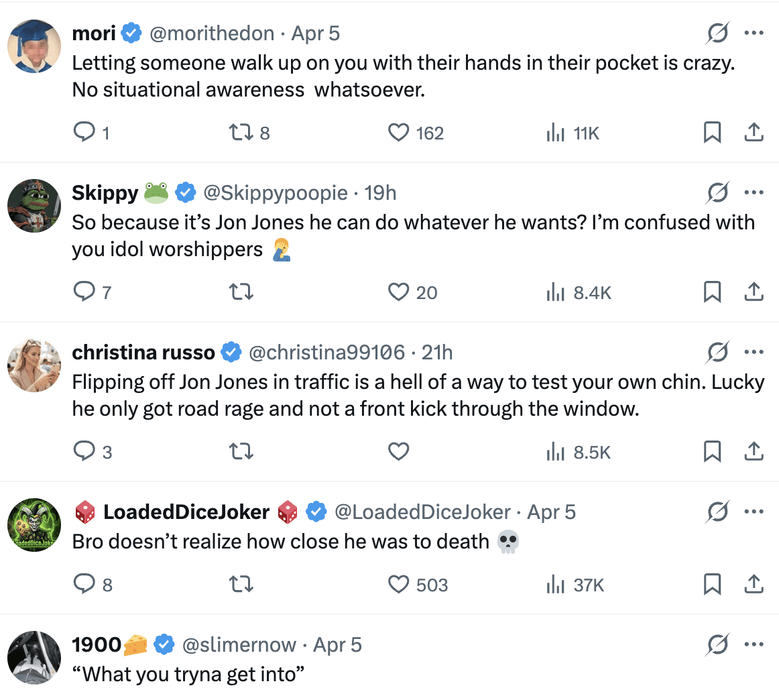View analytics for LoadedDiceJoker's tweet
This screenshot has height=700, width=779.
point(555,585)
